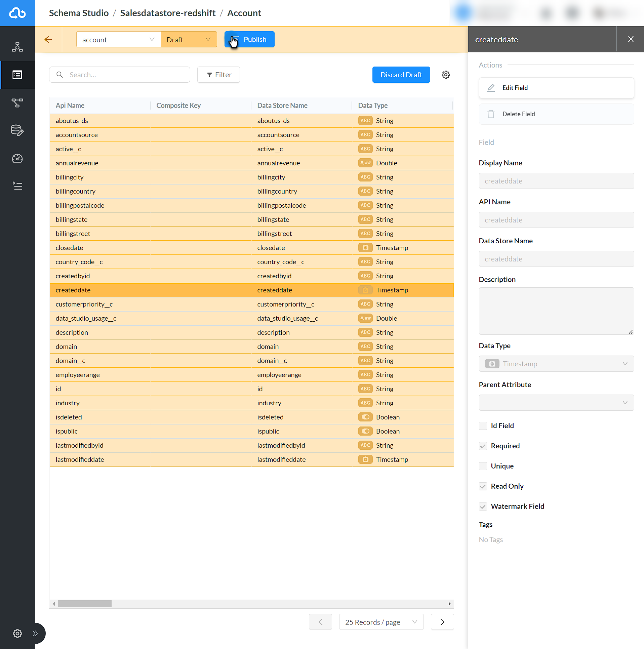Image resolution: width=644 pixels, height=649 pixels.
Task: Click the Display Name input field
Action: tap(556, 181)
